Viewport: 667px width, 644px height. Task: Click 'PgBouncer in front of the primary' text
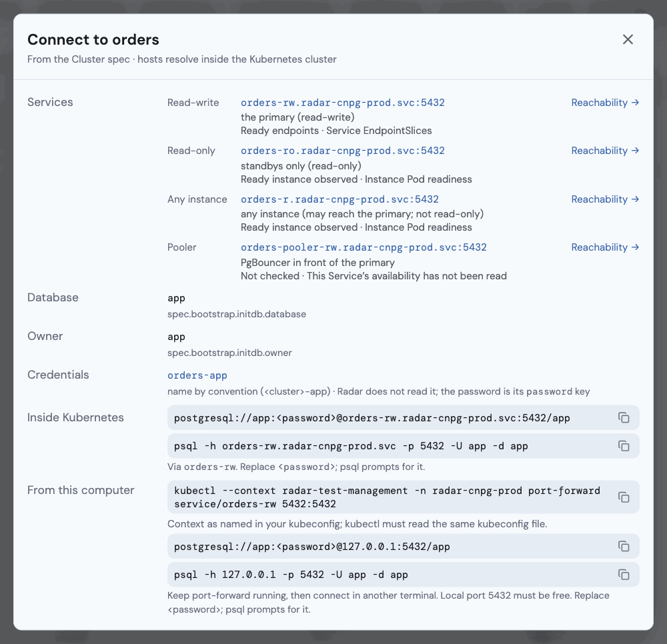coord(317,262)
